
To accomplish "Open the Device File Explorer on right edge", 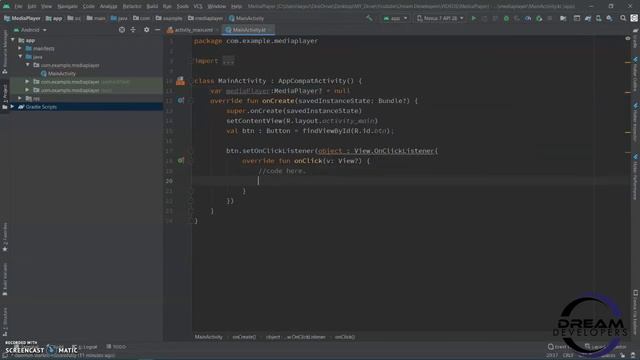I will (636, 313).
